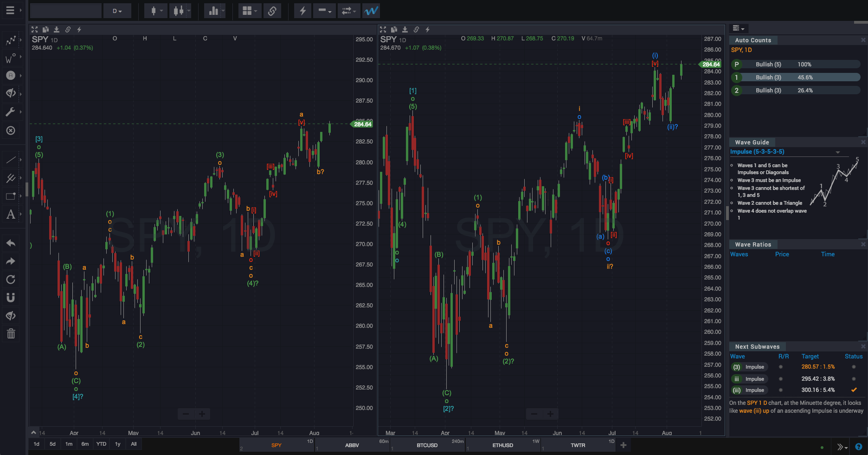This screenshot has width=868, height=455.
Task: Set range to YTD
Action: pyautogui.click(x=101, y=444)
